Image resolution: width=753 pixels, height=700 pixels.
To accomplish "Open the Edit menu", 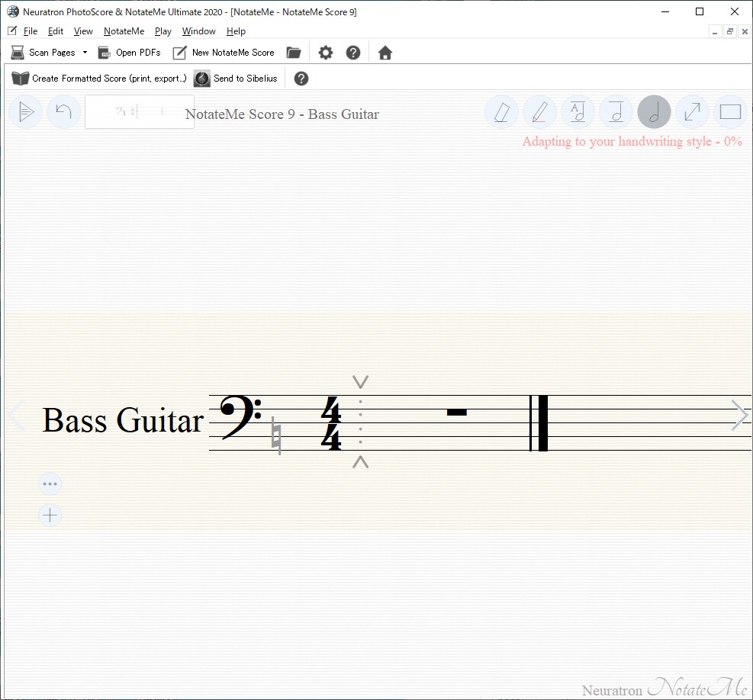I will click(x=55, y=31).
